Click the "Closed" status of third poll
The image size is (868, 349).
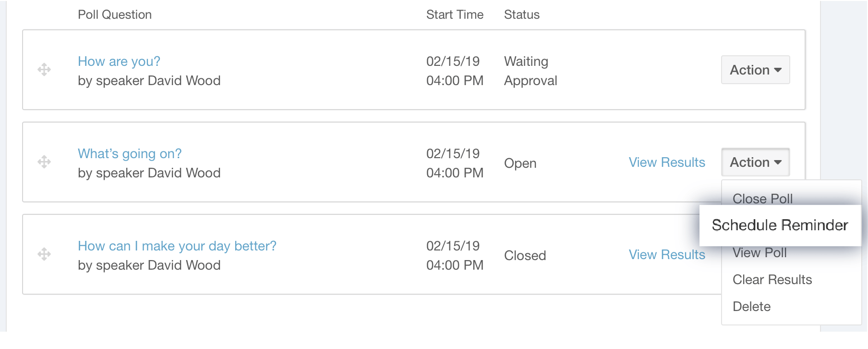[x=525, y=256]
